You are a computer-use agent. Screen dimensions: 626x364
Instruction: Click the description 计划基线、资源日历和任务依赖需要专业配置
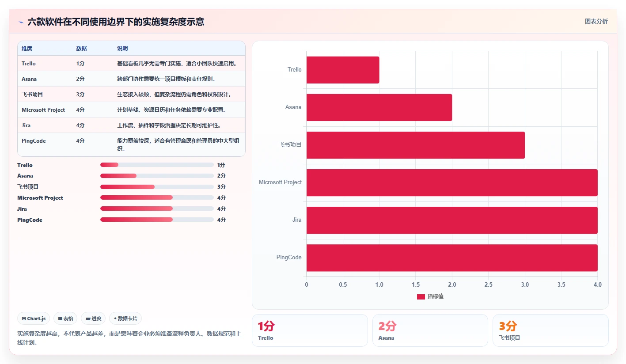pos(172,110)
